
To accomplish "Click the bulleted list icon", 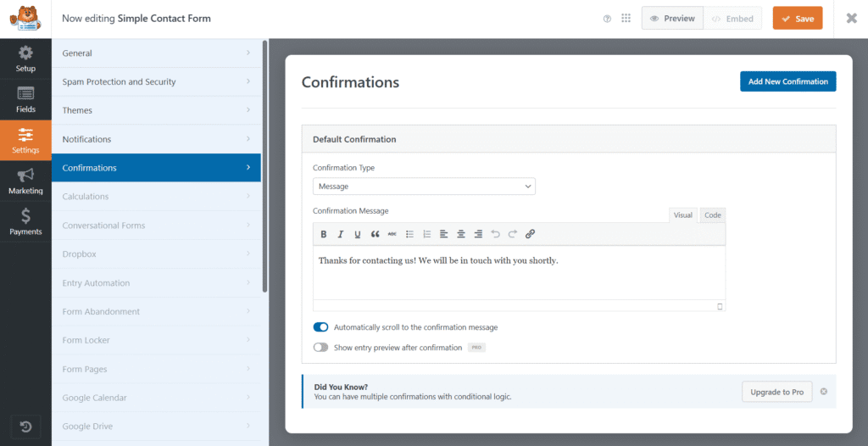I will 409,234.
